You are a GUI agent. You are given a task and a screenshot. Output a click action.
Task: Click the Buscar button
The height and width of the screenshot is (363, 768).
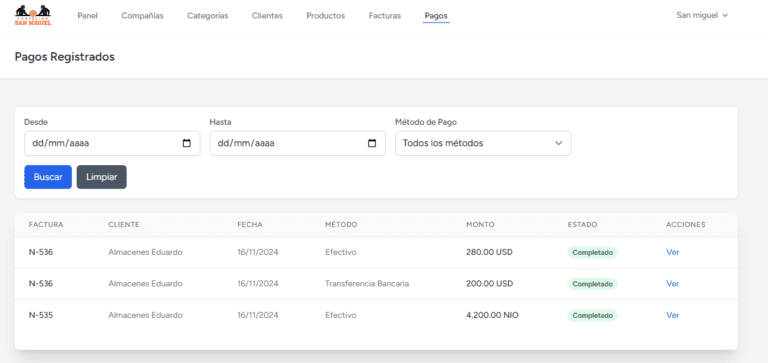pyautogui.click(x=48, y=177)
